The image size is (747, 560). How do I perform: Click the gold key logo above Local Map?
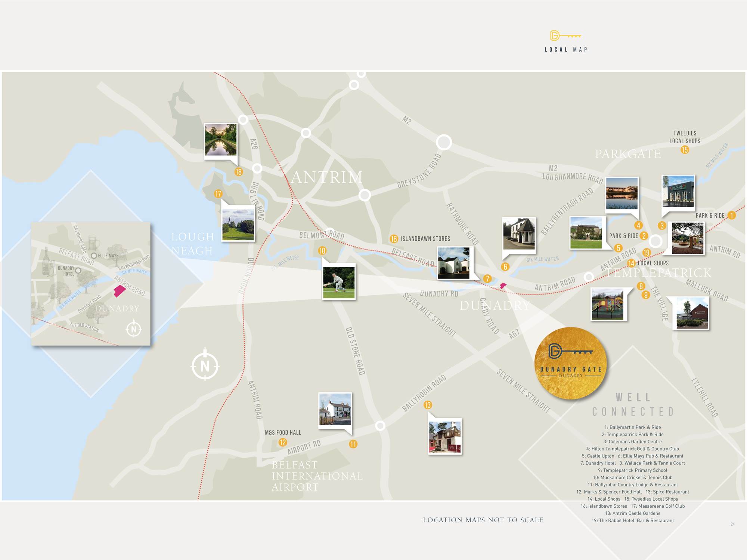[x=565, y=36]
